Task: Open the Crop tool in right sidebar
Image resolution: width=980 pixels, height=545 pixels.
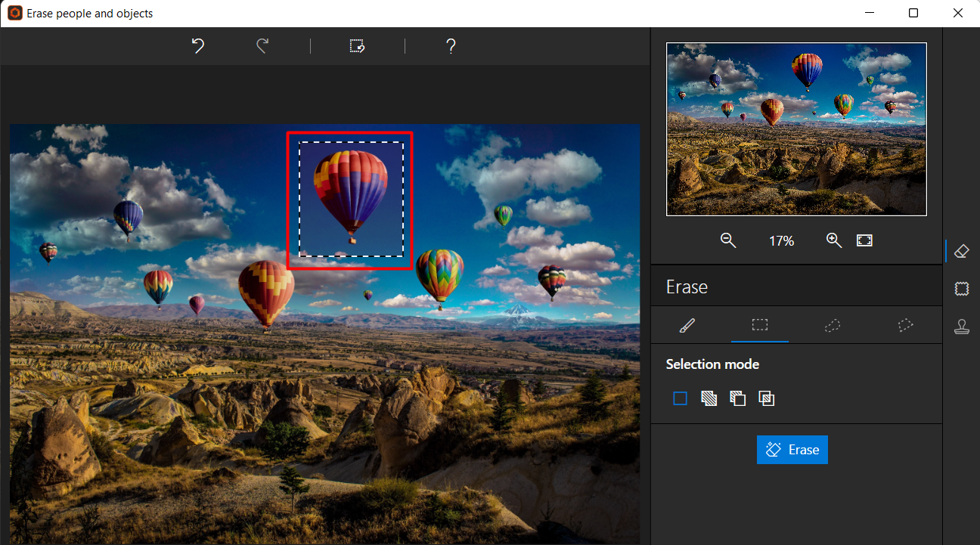Action: tap(962, 289)
